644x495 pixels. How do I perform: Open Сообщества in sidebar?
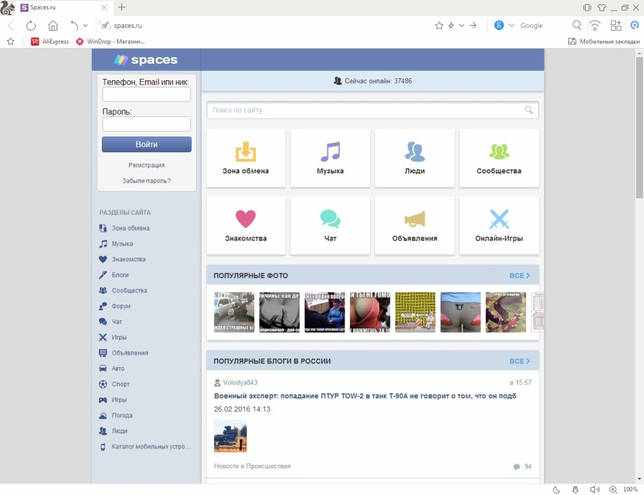click(x=123, y=290)
